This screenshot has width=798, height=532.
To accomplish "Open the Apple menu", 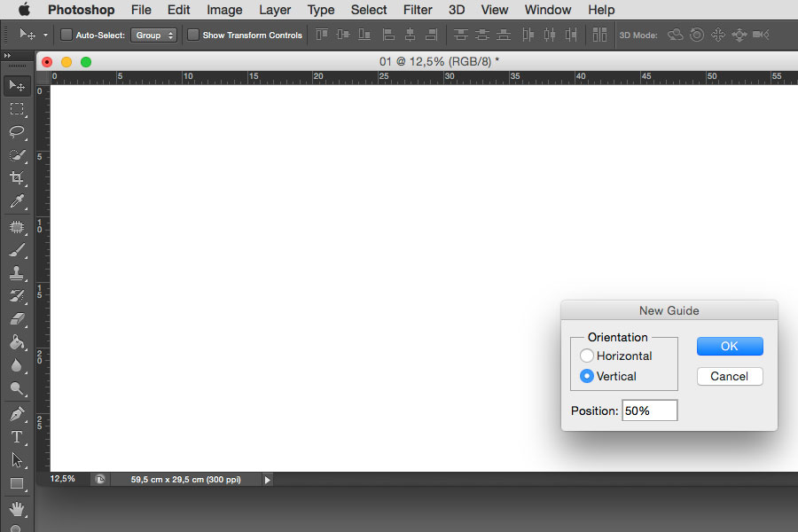I will (24, 9).
